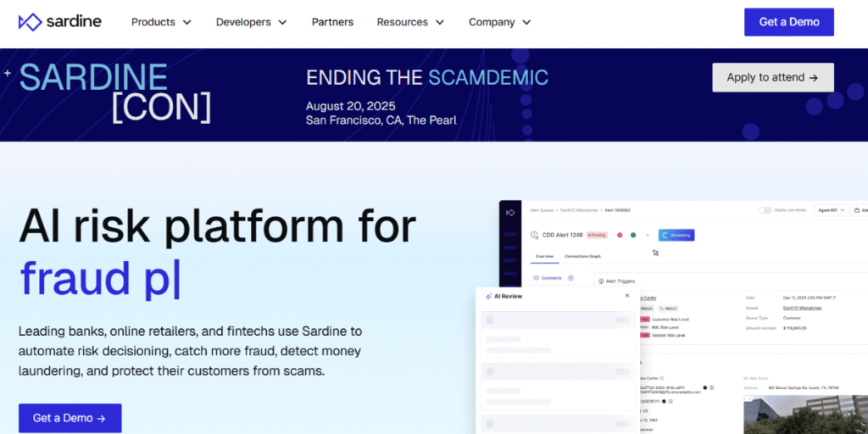The width and height of the screenshot is (868, 434).
Task: Expand the Products dropdown menu
Action: point(161,22)
